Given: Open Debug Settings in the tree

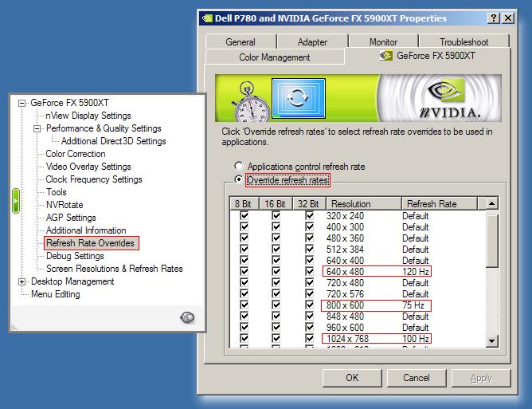Looking at the screenshot, I should pos(75,256).
